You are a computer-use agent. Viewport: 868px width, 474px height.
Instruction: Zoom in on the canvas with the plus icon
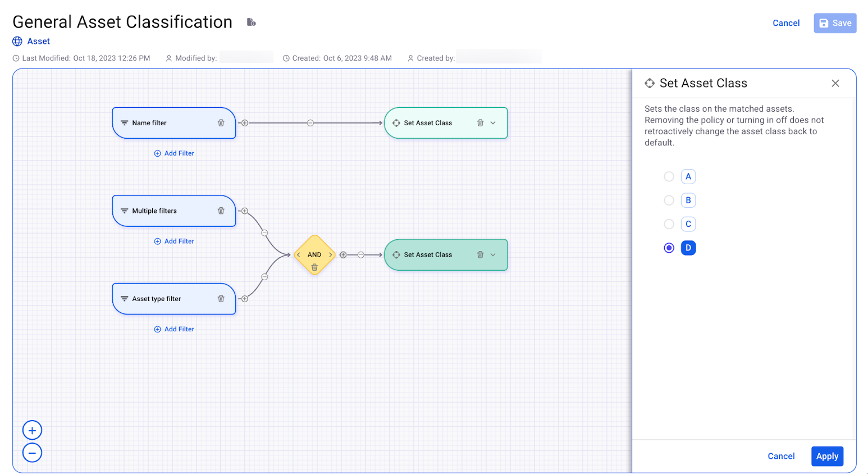(32, 430)
